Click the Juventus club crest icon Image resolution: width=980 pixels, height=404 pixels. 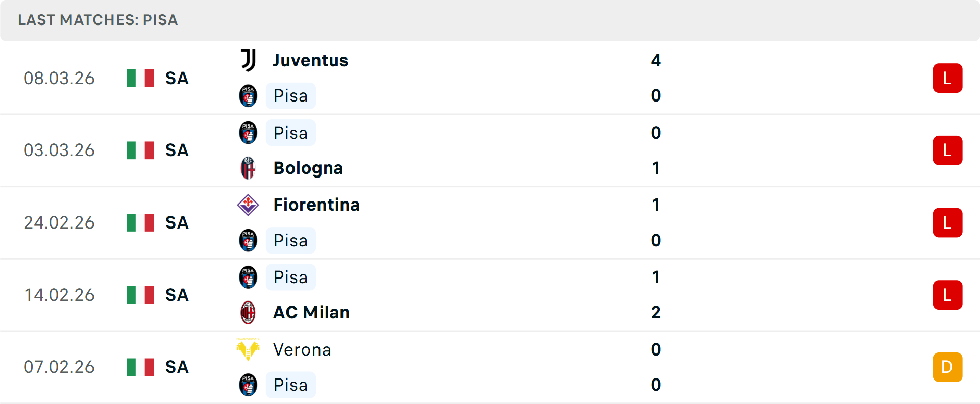248,60
